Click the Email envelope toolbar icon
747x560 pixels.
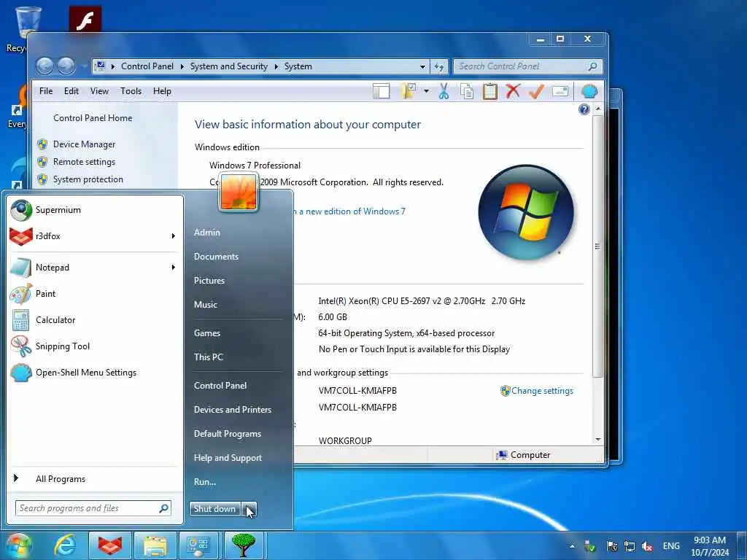tap(560, 91)
